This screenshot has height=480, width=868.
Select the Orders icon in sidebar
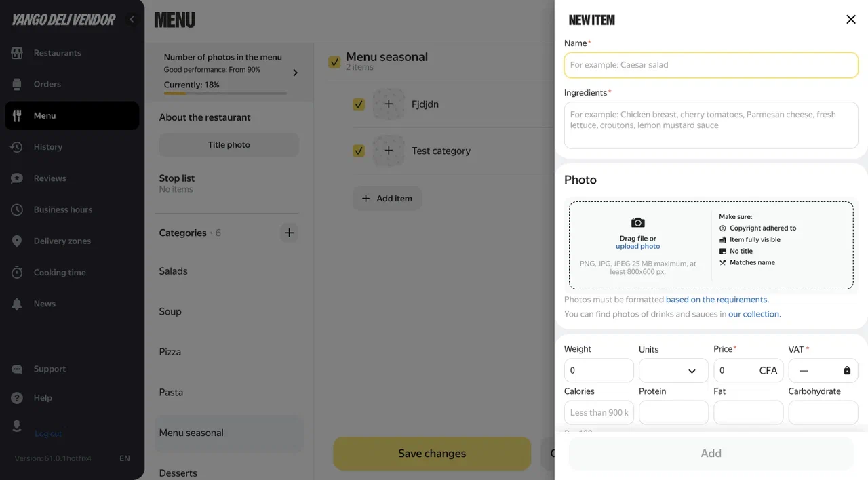point(17,84)
